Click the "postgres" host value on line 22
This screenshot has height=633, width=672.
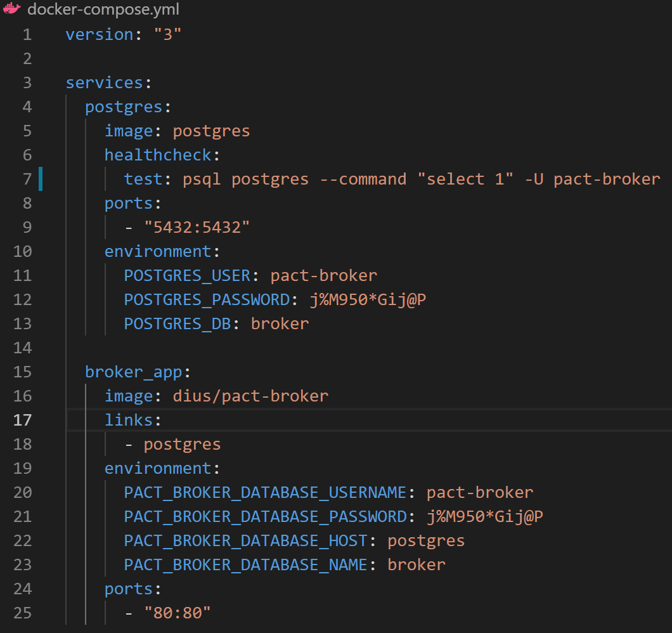426,540
